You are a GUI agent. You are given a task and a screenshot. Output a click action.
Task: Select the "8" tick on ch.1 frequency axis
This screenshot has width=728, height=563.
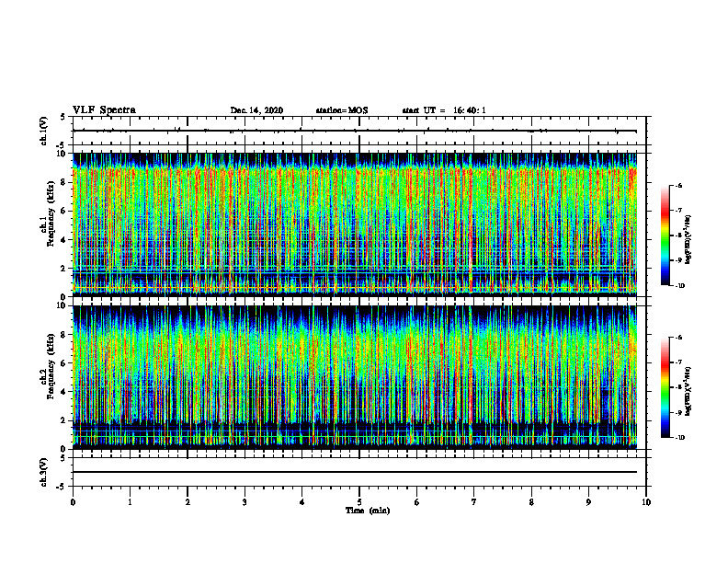point(64,182)
